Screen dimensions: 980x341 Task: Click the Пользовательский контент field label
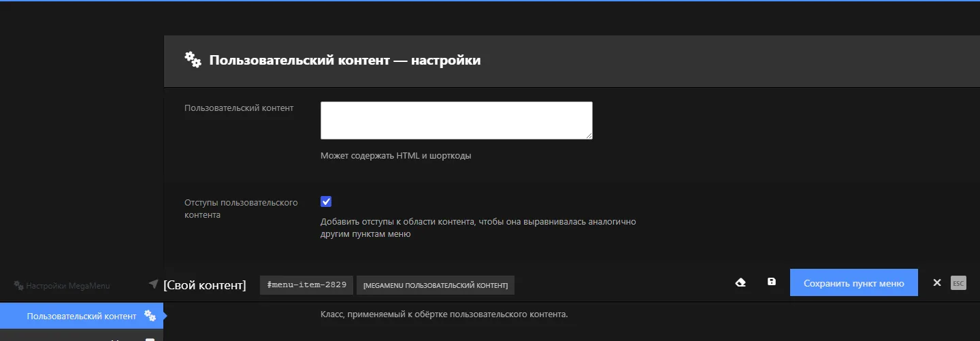(239, 108)
